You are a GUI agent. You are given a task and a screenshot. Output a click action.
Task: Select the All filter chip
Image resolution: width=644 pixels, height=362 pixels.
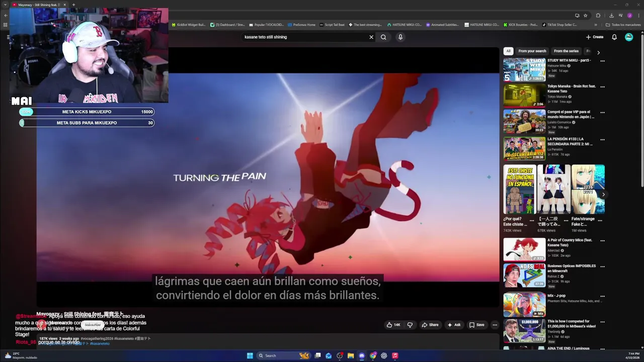pyautogui.click(x=508, y=51)
